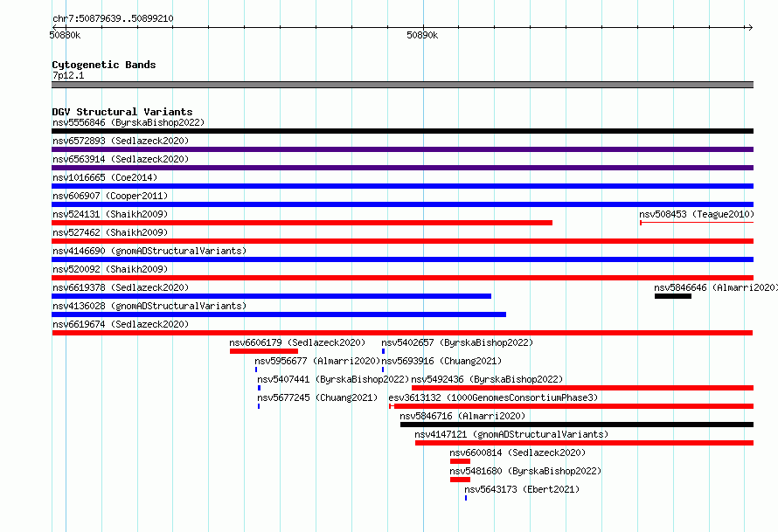Click the nsv524131 (Shaikh2009) label
The width and height of the screenshot is (778, 532).
click(110, 214)
